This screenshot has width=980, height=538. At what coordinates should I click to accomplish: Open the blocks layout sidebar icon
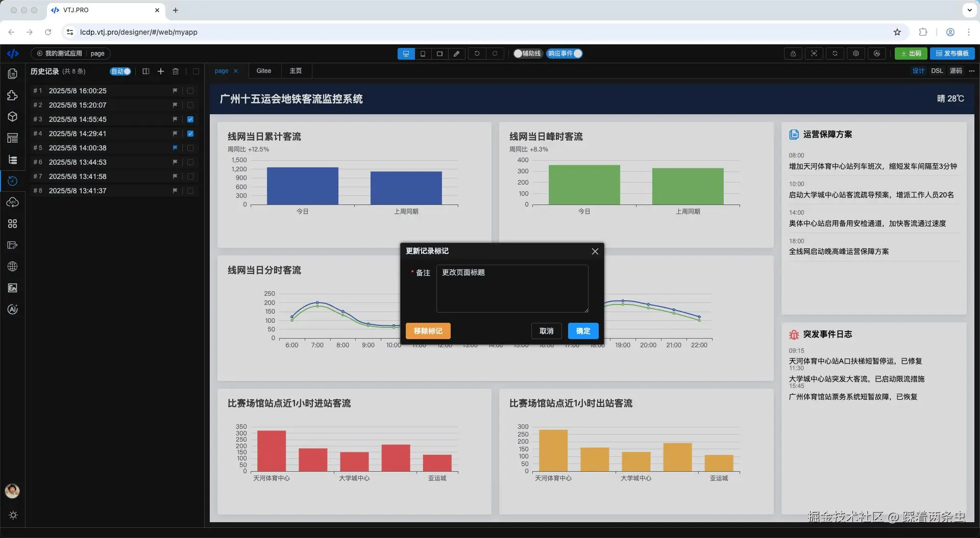(x=13, y=138)
